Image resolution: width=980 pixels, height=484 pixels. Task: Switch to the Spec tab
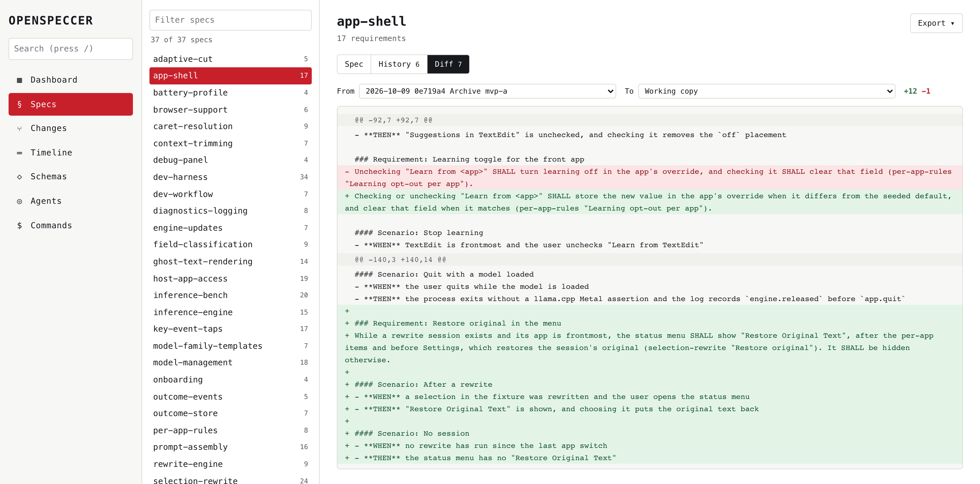[354, 64]
